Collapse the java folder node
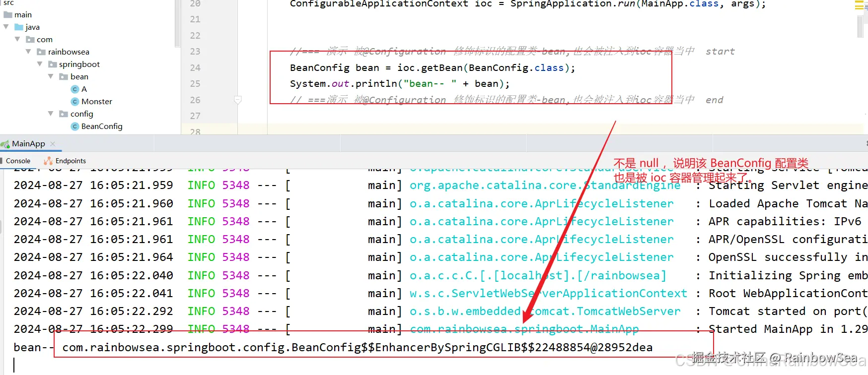 [6, 27]
